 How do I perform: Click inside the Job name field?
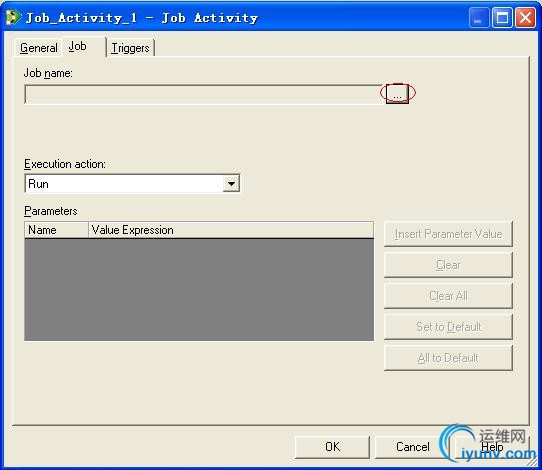(204, 94)
